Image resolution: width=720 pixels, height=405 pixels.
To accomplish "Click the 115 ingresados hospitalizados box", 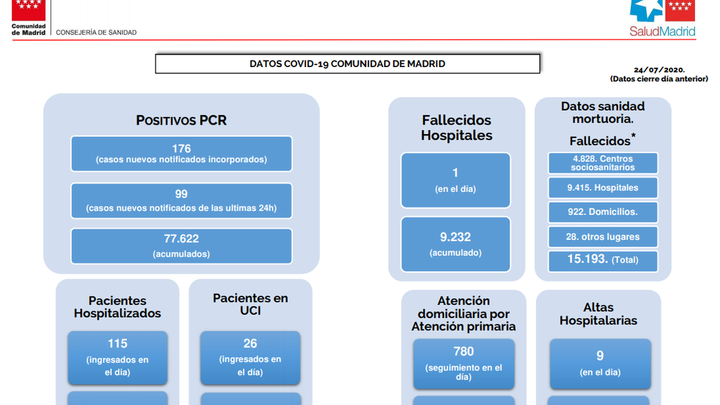I will pyautogui.click(x=117, y=357).
